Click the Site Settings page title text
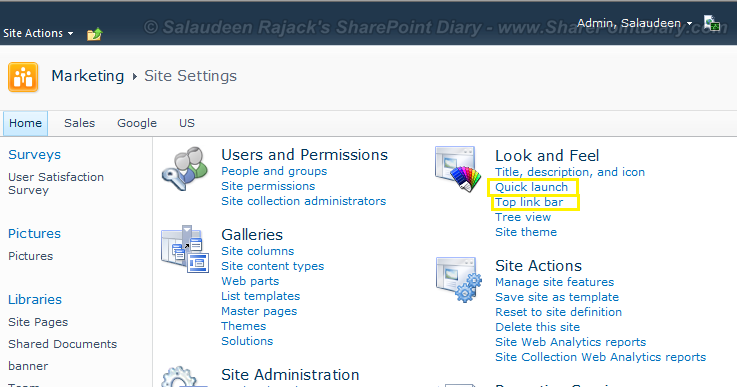This screenshot has height=387, width=737. coord(190,76)
